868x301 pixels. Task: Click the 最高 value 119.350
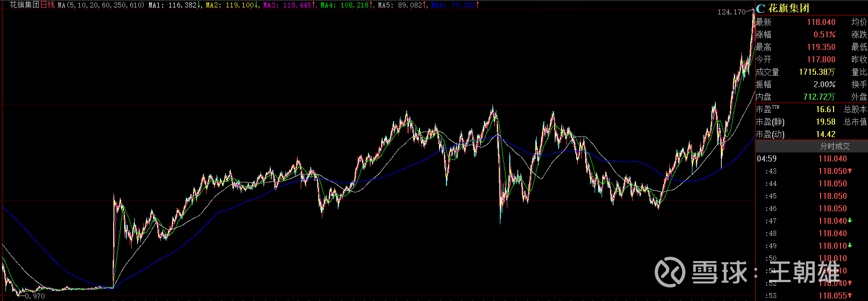click(x=821, y=47)
